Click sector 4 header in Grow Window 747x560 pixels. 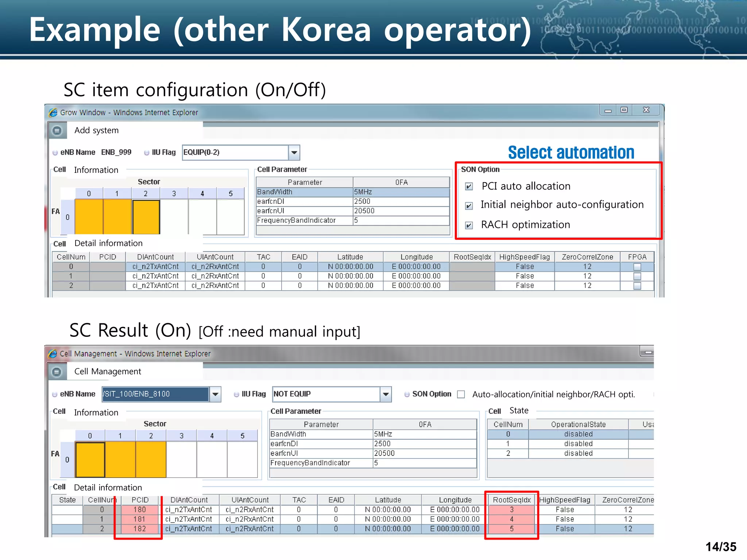[x=202, y=194]
